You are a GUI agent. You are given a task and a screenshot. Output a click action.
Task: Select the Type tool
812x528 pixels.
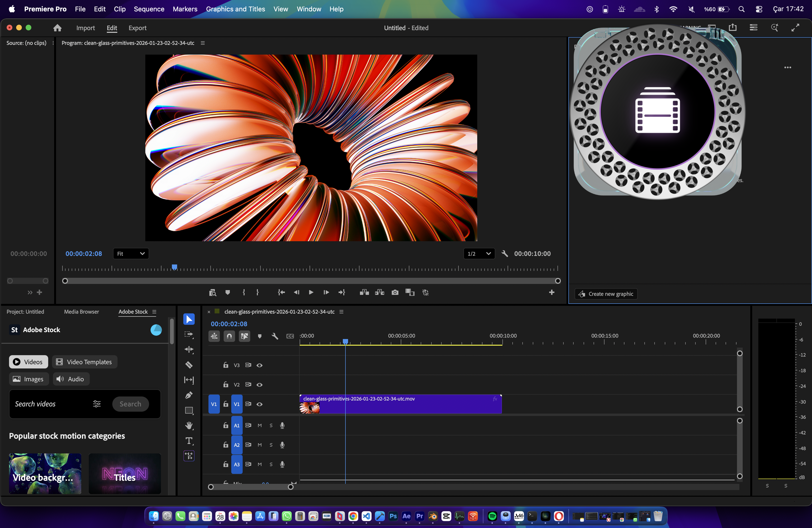pyautogui.click(x=189, y=440)
